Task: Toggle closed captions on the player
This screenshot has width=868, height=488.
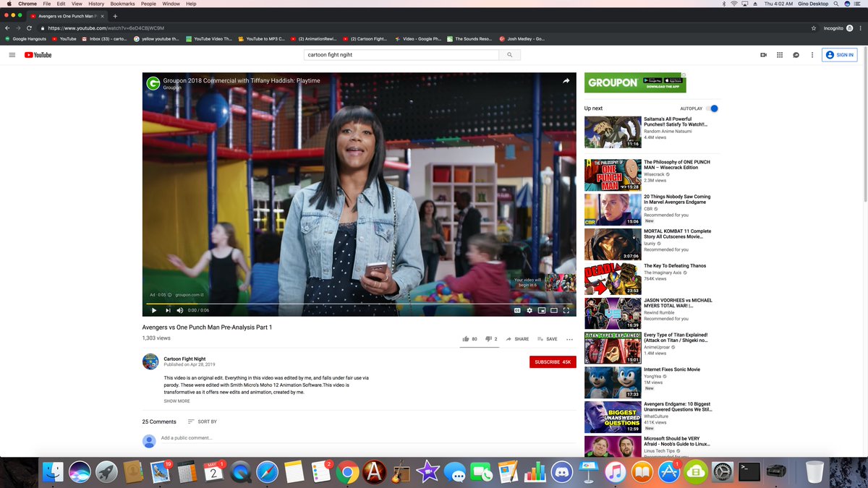Action: pyautogui.click(x=517, y=310)
